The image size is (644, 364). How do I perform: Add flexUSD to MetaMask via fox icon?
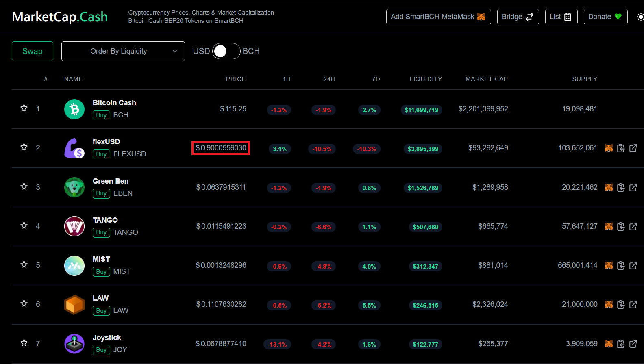tap(609, 148)
